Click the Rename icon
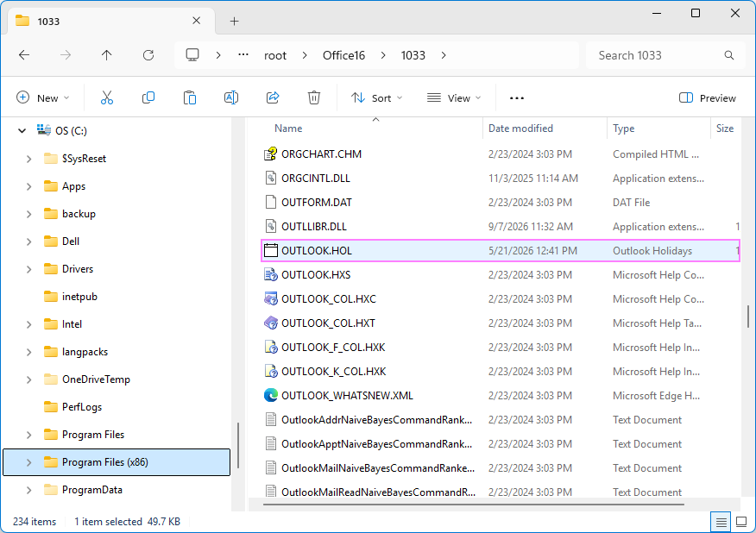This screenshot has width=756, height=533. point(231,97)
